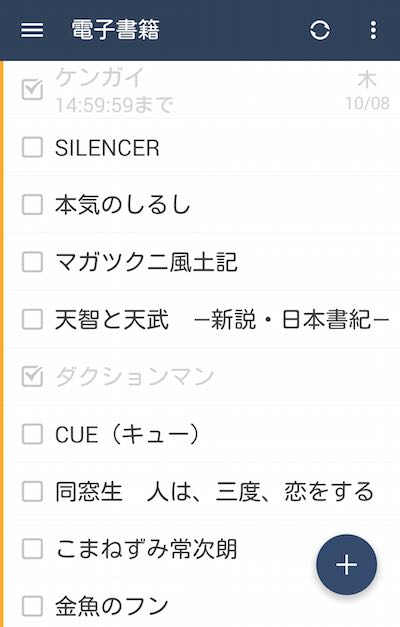Select the 同窓生 人は、三度、恋をする item

[x=202, y=491]
